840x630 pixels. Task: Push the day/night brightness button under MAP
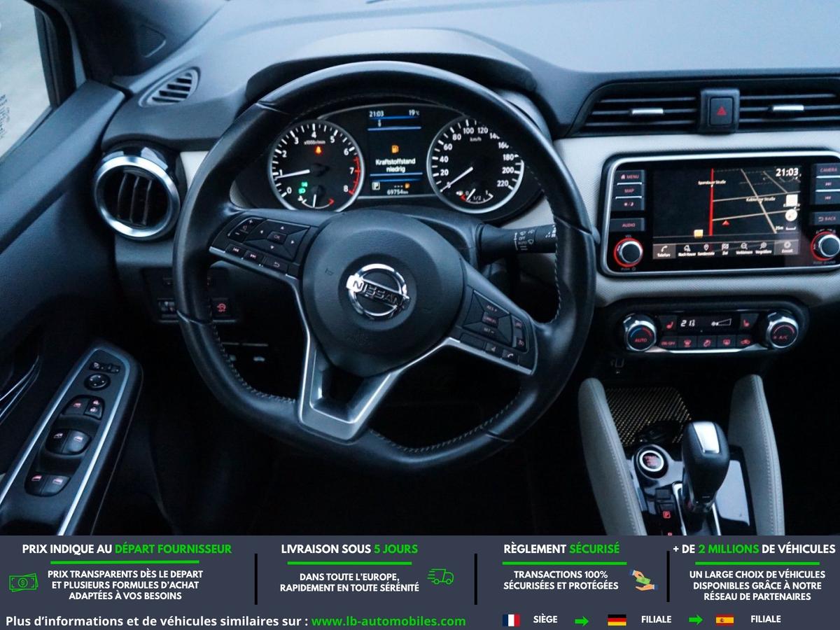pyautogui.click(x=627, y=204)
